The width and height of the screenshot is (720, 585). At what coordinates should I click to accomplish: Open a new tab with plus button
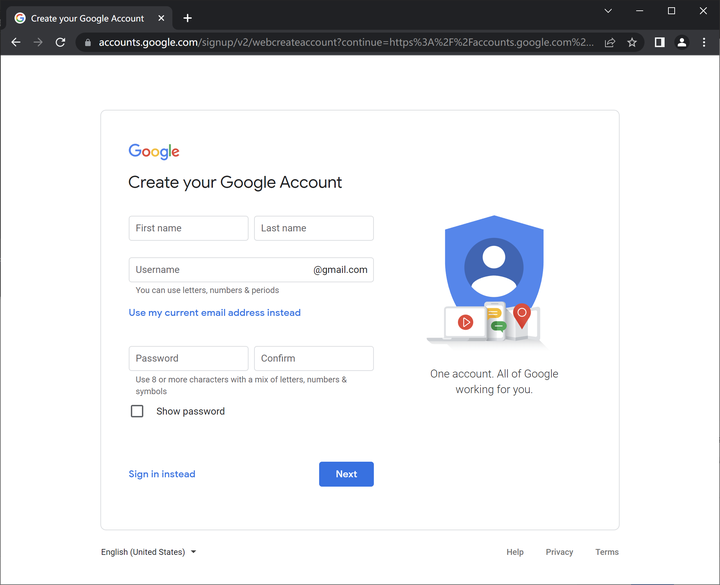tap(187, 18)
